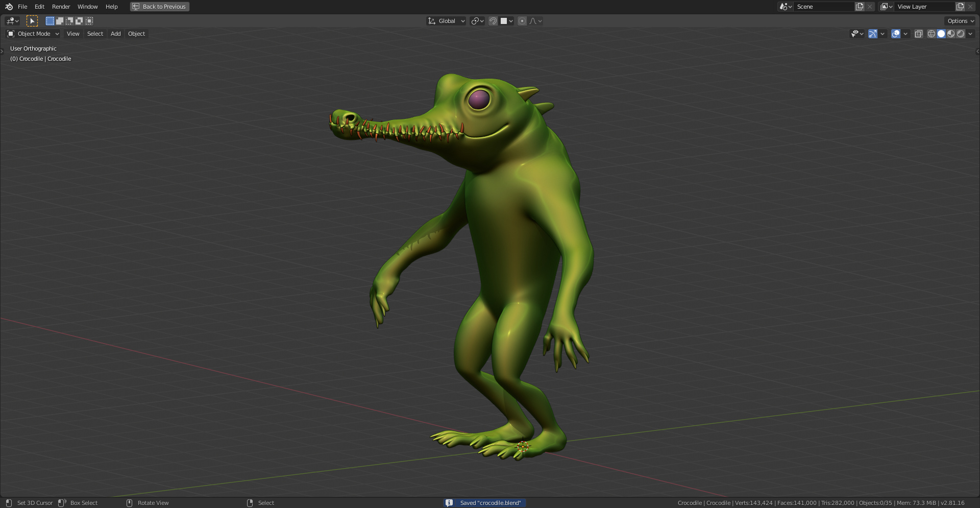Screen dimensions: 980x508
Task: Open the viewport Object menu
Action: (136, 34)
